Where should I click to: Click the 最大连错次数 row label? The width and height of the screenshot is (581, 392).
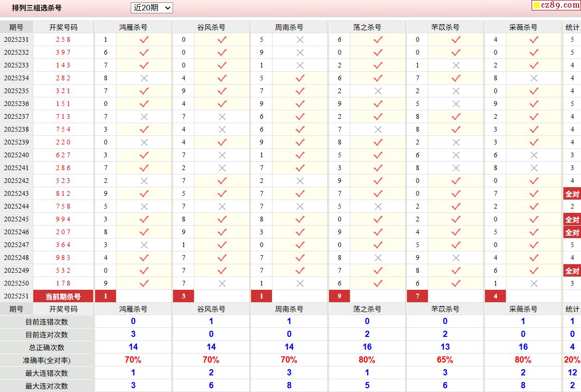point(47,373)
